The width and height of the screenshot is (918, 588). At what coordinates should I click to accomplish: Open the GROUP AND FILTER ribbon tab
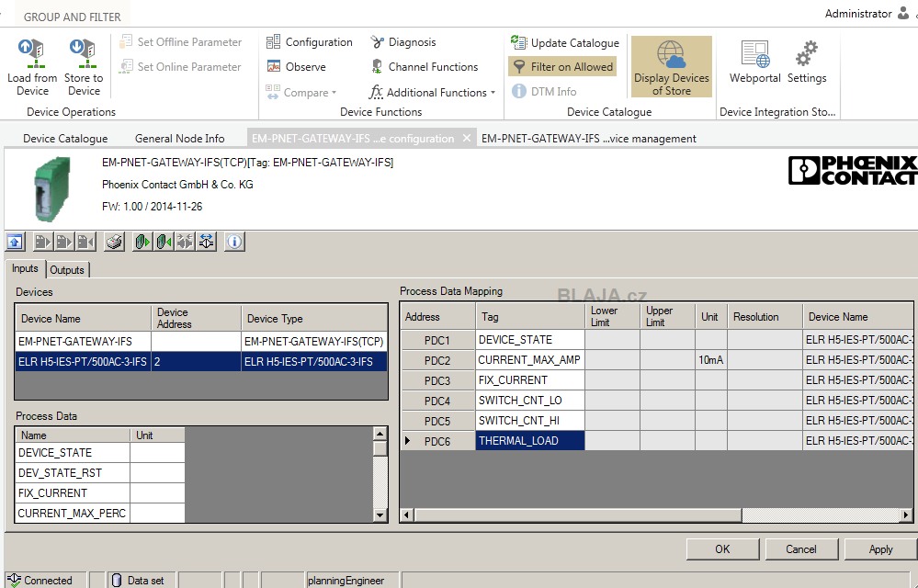coord(72,17)
